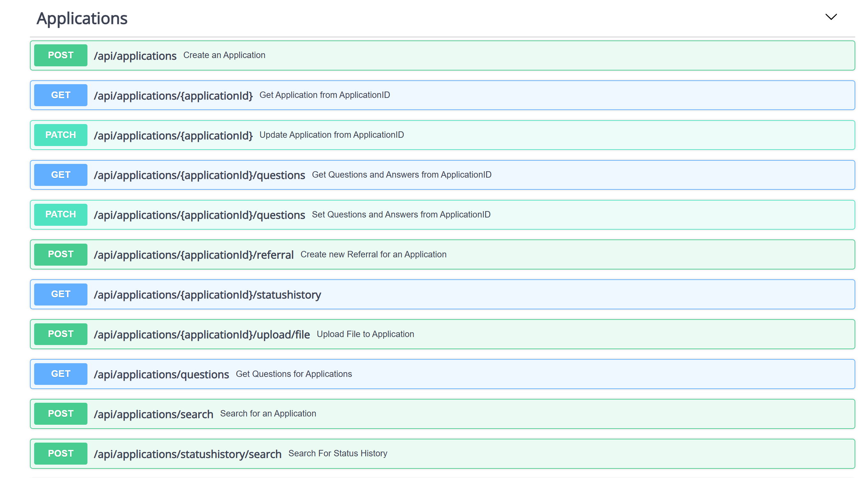Screen dimensions: 868x478
Task: Click POST badge on upload/file endpoint
Action: click(61, 334)
